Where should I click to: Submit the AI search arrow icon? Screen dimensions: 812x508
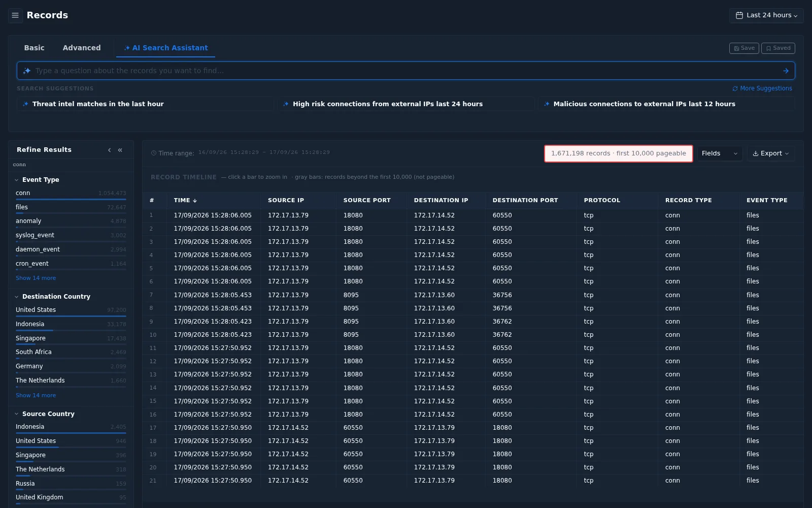coord(786,71)
